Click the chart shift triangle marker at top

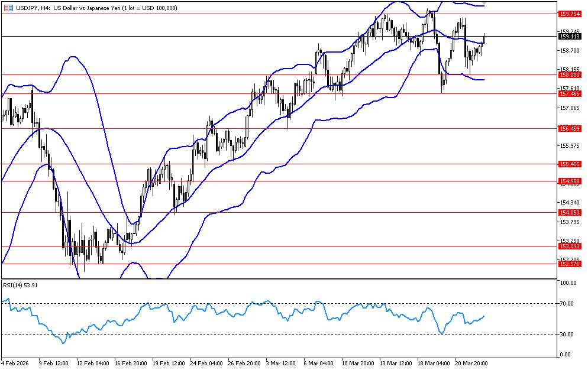484,4
